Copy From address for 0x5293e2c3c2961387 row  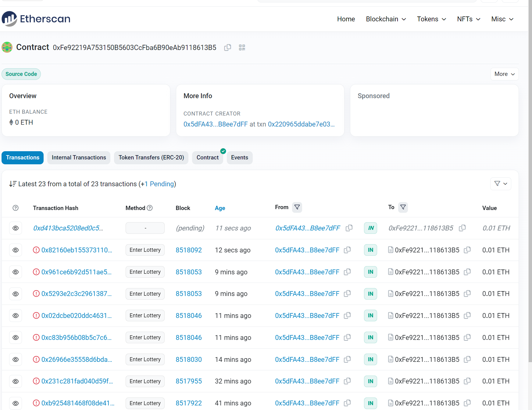(x=347, y=294)
